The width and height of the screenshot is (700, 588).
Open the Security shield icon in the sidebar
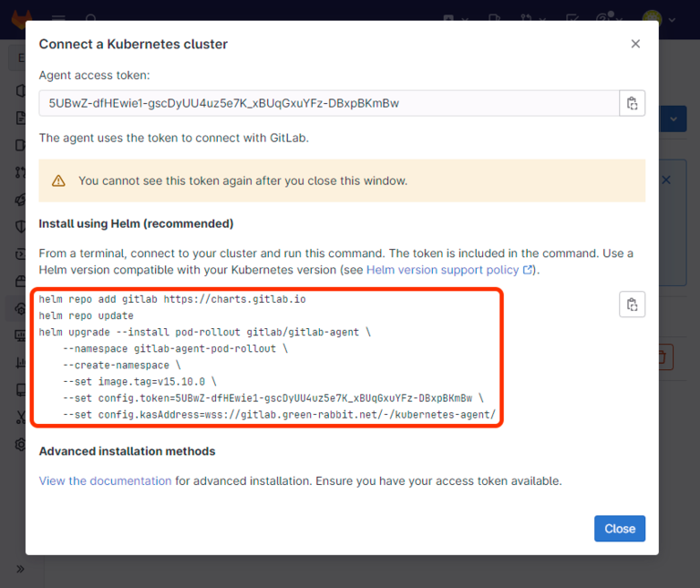coord(20,226)
